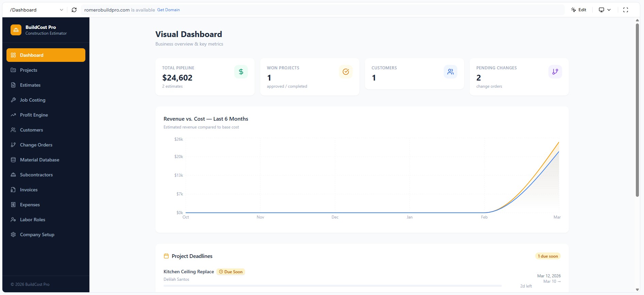The width and height of the screenshot is (644, 295).
Task: Click the romerobuildpro.com domain text
Action: [x=107, y=10]
